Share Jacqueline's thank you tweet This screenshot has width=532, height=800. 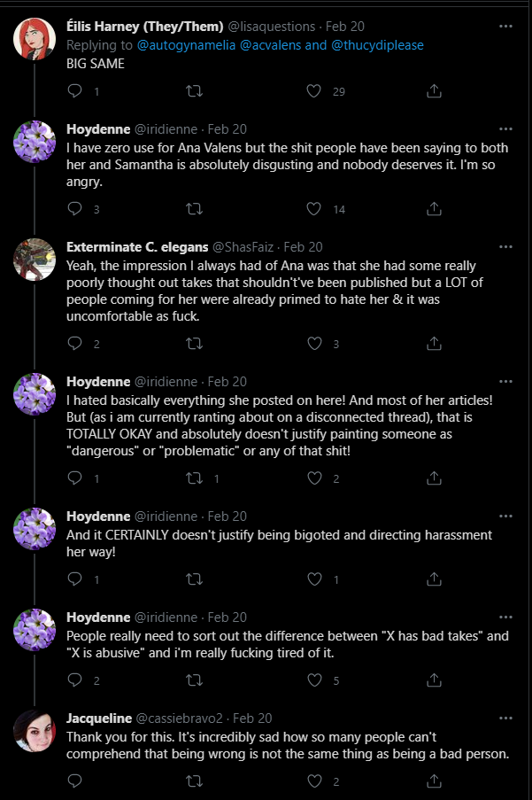pos(434,781)
